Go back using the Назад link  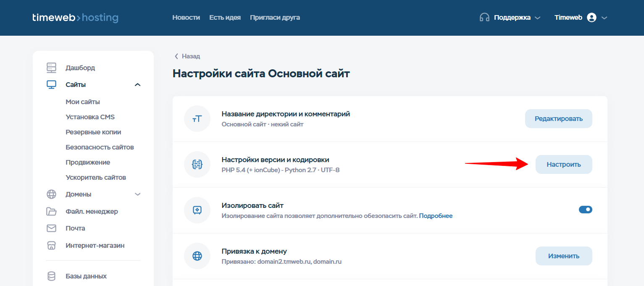pos(187,56)
